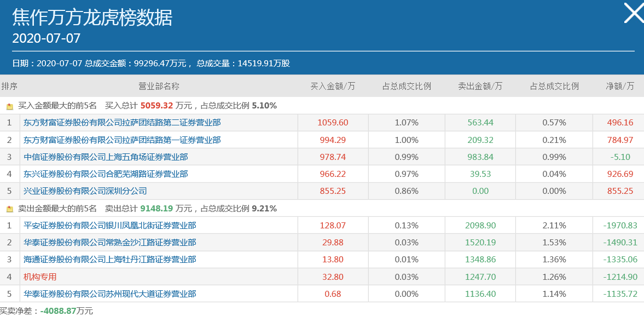Select buy amount 13.80
Image resolution: width=644 pixels, height=316 pixels.
(x=333, y=259)
